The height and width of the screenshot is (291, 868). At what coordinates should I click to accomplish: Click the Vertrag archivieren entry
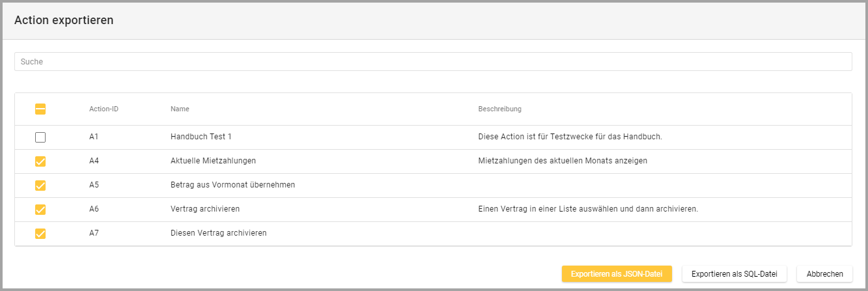(205, 210)
